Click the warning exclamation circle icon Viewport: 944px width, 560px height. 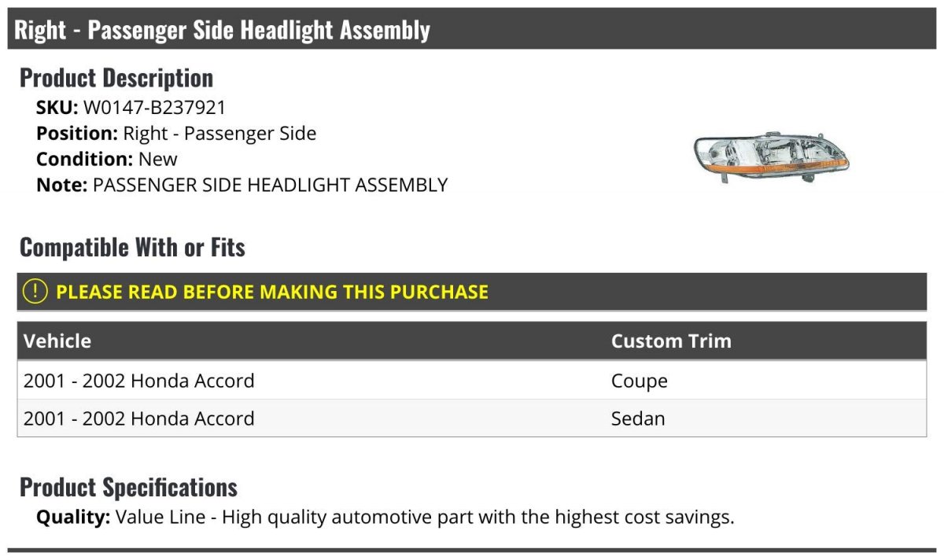tap(35, 292)
